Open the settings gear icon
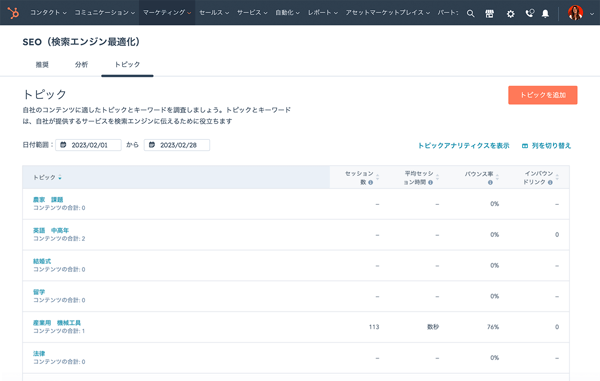The width and height of the screenshot is (600, 381). pyautogui.click(x=510, y=14)
